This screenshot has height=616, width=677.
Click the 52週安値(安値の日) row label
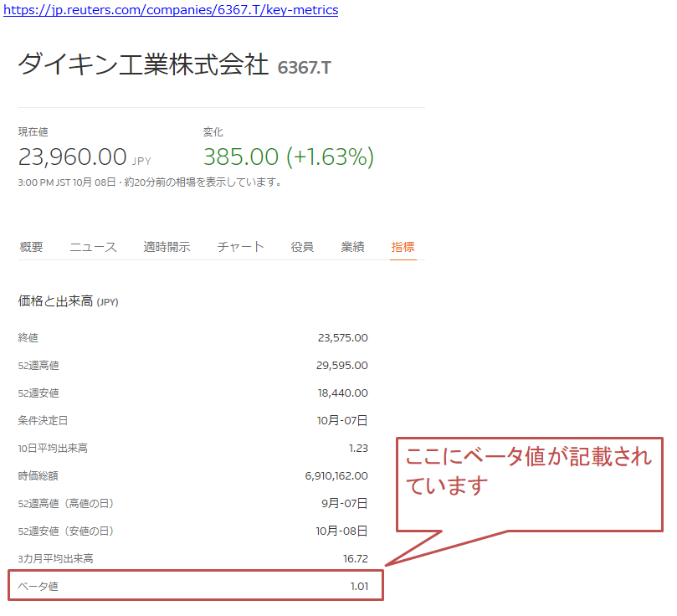pos(66,531)
